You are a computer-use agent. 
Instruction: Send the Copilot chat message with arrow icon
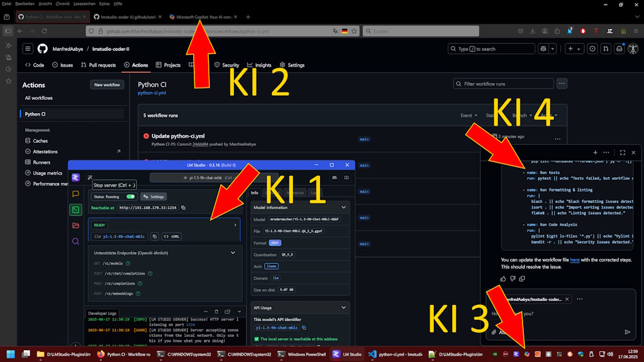pos(627,332)
